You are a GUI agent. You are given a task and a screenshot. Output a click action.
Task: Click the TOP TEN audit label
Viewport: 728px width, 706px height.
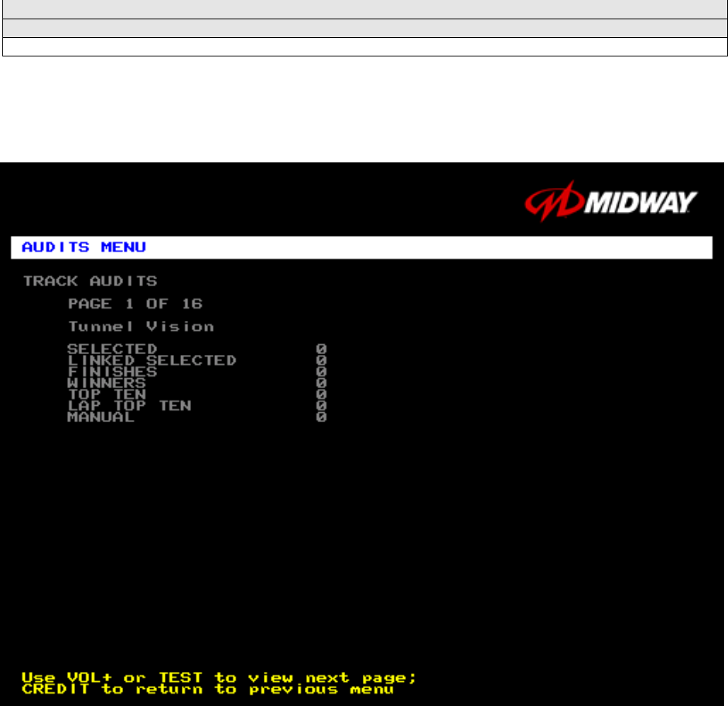tap(107, 394)
